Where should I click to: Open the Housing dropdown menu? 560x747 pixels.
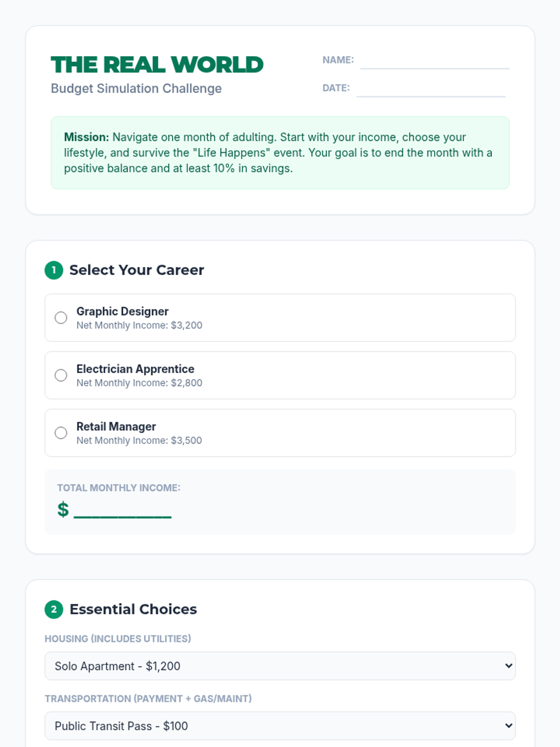[x=280, y=666]
